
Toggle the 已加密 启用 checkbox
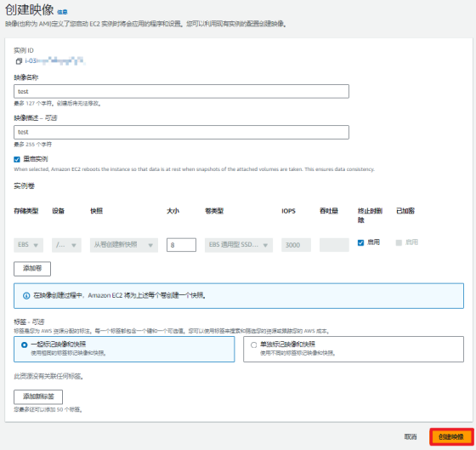(x=399, y=242)
